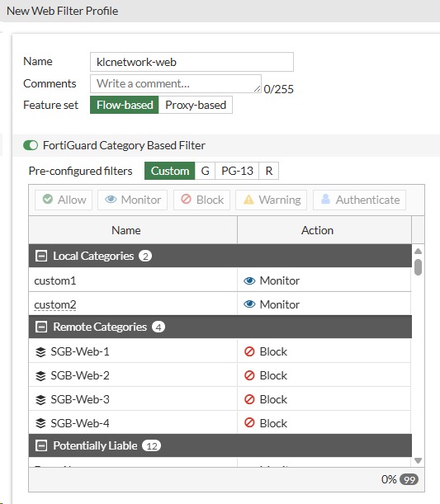The width and height of the screenshot is (440, 504).
Task: Click the scroll up arrow in category list
Action: [x=419, y=251]
